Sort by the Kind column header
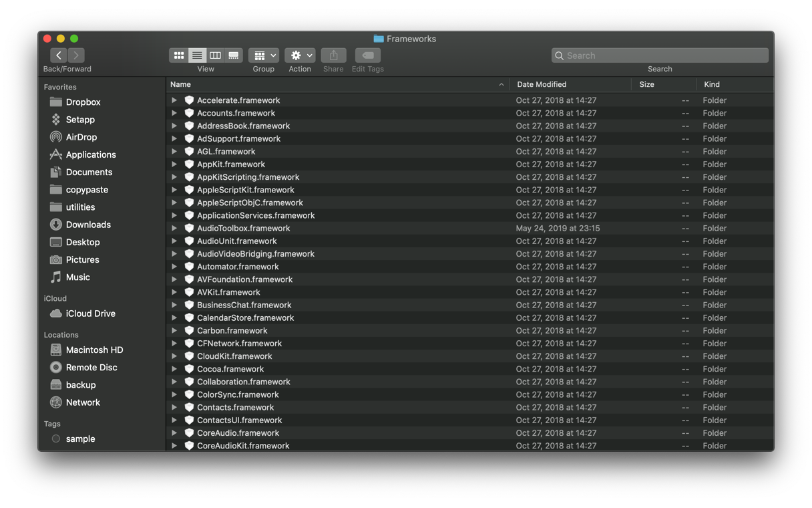This screenshot has height=508, width=812. [x=735, y=84]
